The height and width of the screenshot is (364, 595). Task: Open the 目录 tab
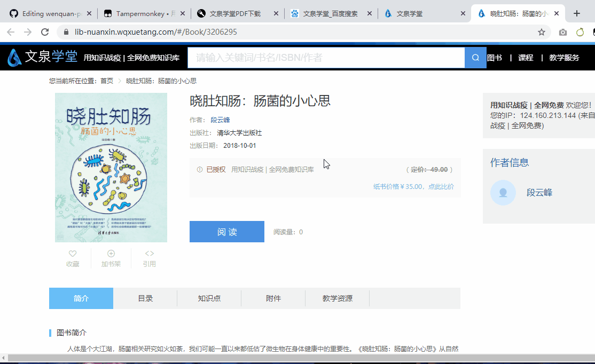pos(145,298)
